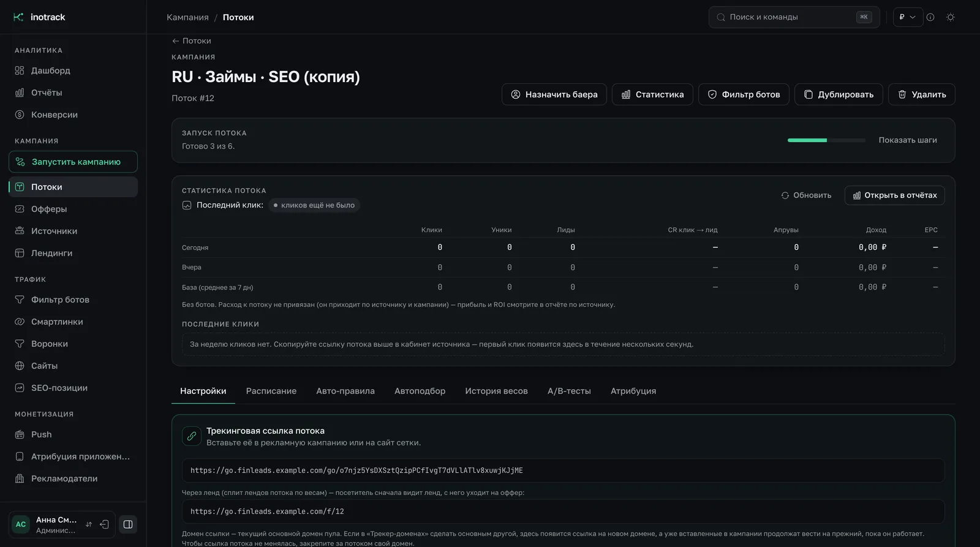Toggle the sidebar collapse panel button

(x=128, y=524)
